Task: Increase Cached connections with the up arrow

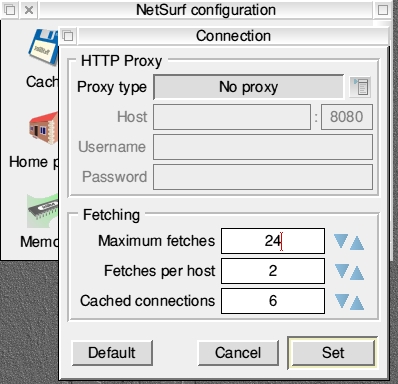Action: pos(357,303)
